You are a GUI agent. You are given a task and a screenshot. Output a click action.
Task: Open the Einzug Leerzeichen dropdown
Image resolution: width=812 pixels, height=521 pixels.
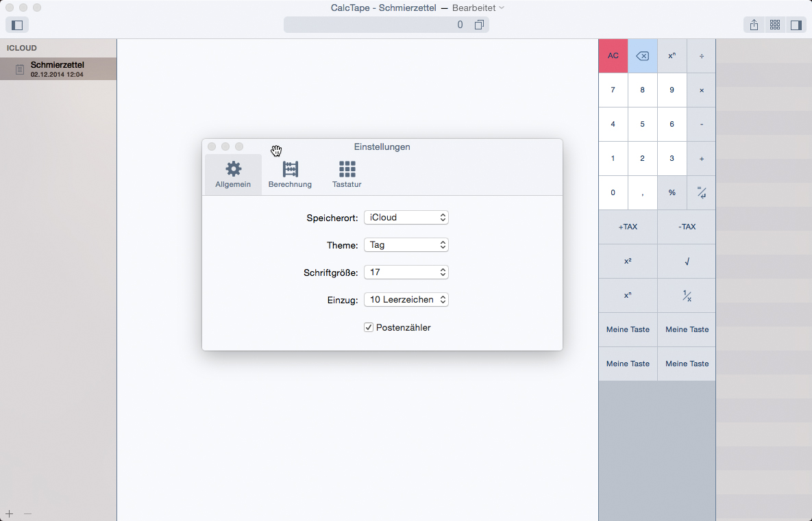[x=406, y=300]
